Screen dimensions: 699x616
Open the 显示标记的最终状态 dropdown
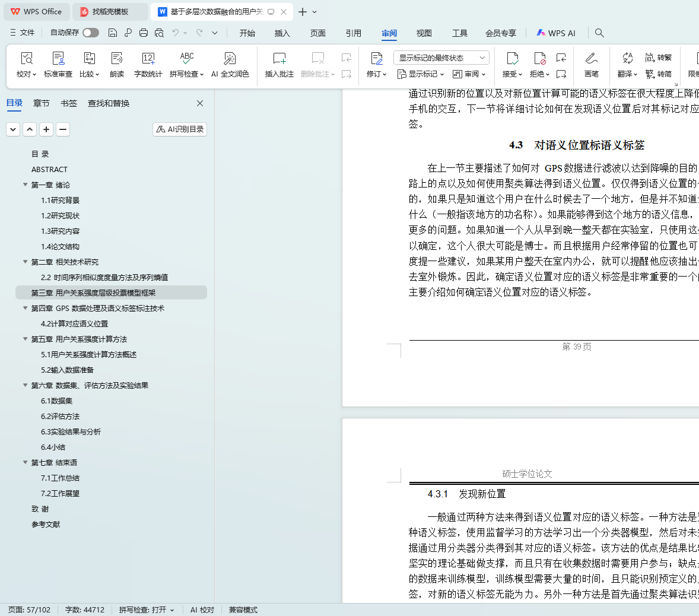[x=441, y=58]
